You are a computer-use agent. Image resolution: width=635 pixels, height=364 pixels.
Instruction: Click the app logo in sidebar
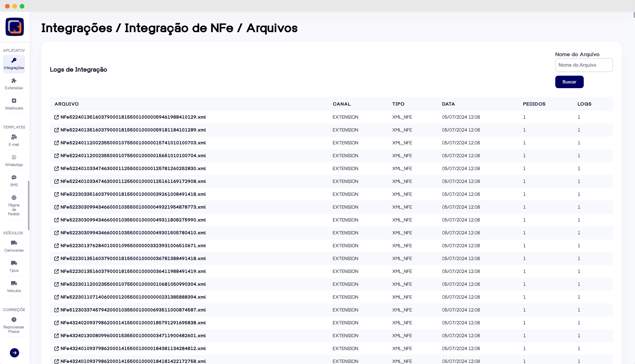coord(15,27)
